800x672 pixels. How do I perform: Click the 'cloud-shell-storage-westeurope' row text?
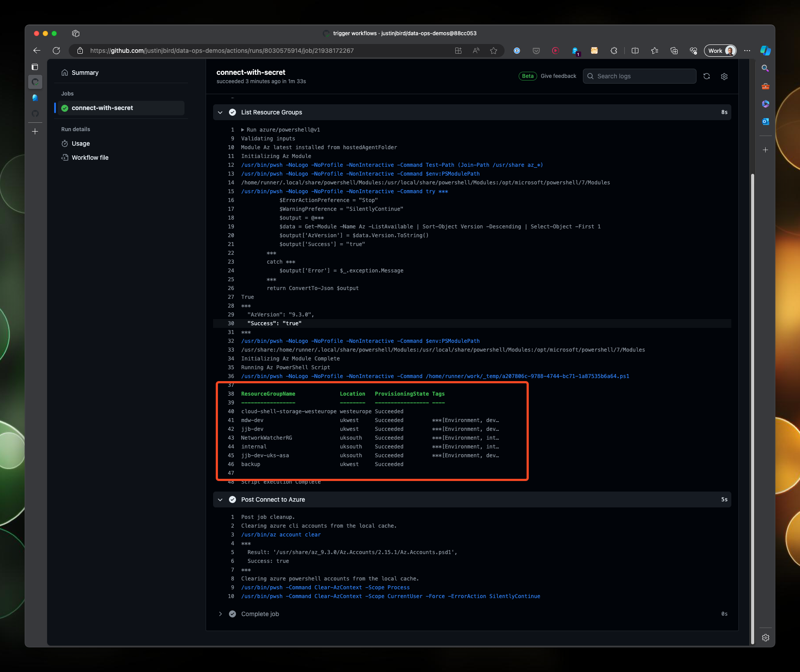click(289, 411)
